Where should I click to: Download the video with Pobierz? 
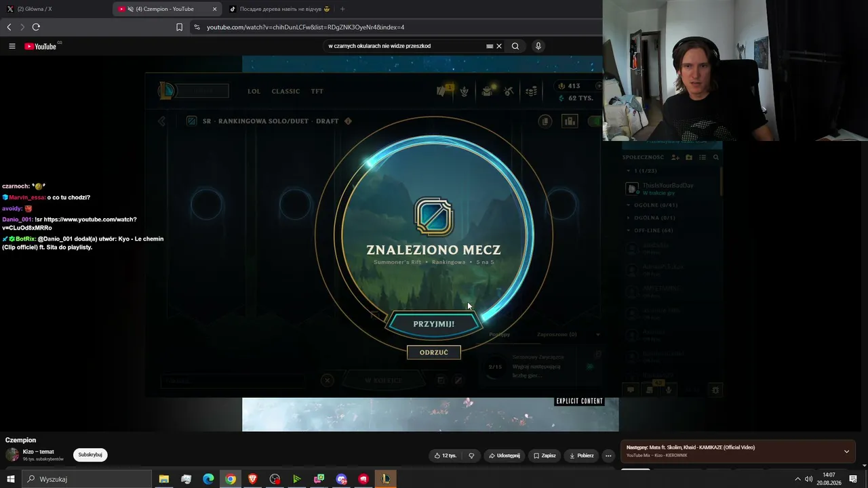point(582,455)
